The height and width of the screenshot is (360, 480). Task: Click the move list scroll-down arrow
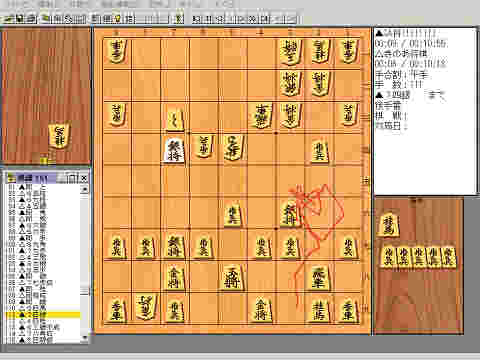pos(85,338)
